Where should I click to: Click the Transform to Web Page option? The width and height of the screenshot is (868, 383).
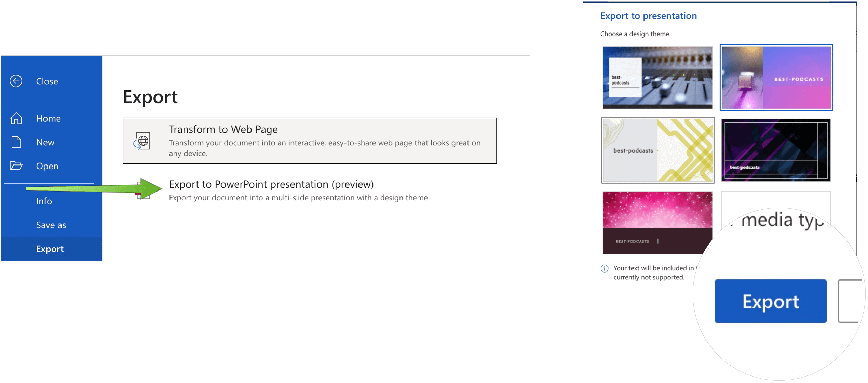click(310, 141)
